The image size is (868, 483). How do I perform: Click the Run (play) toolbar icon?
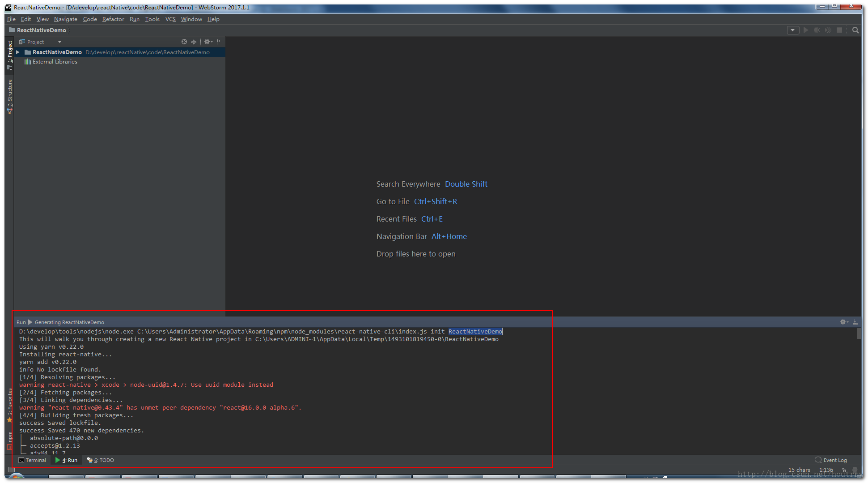tap(806, 30)
